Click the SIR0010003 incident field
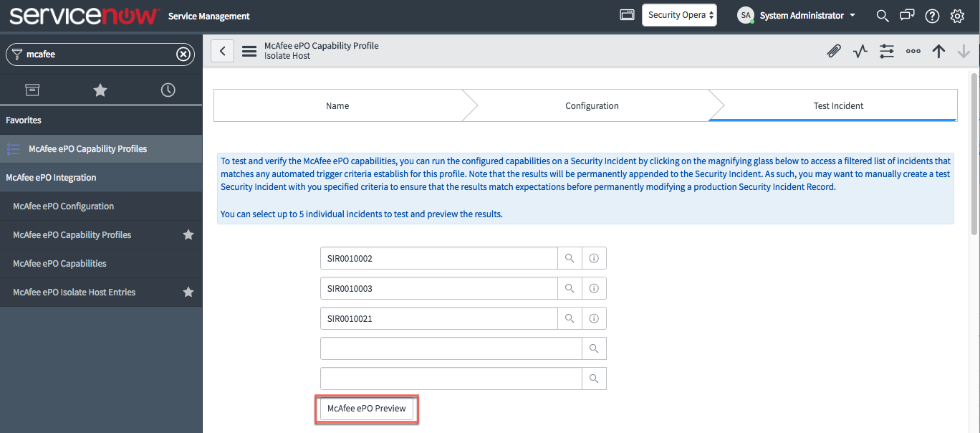 438,288
